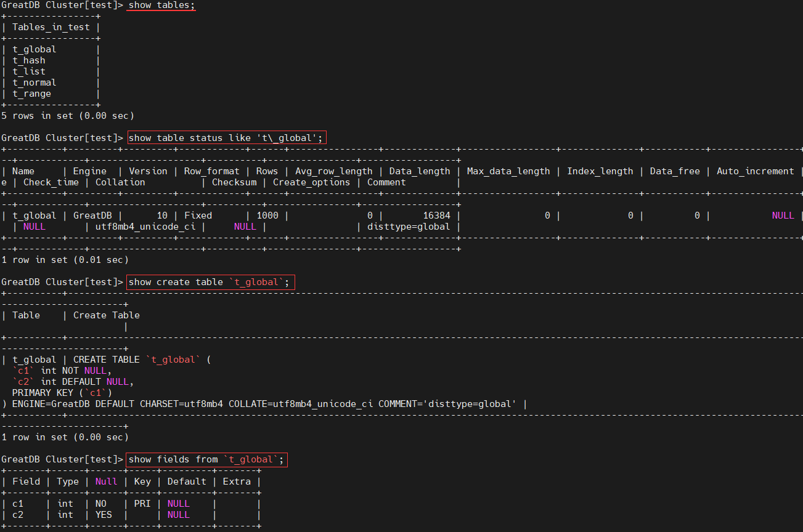Screen dimensions: 803x532
Task: Click t_range in the tables list
Action: [31, 94]
